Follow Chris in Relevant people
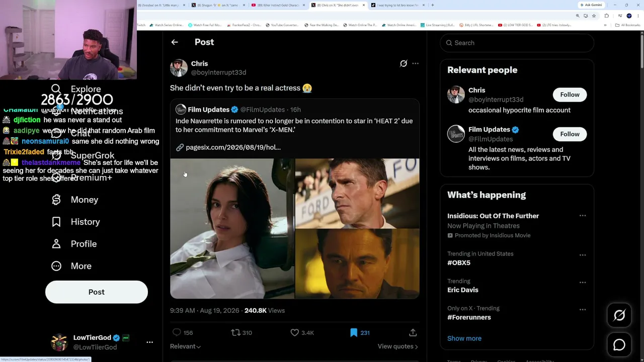Image resolution: width=644 pixels, height=362 pixels. (570, 95)
